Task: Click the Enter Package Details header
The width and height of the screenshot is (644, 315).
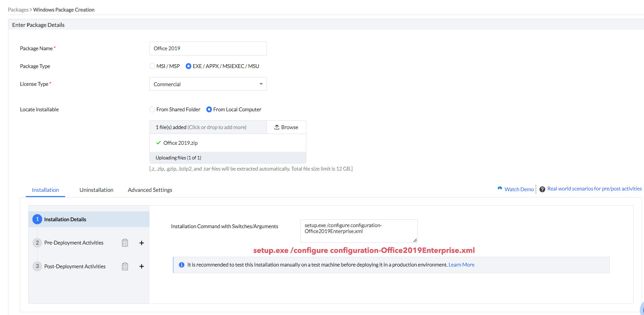Action: point(38,25)
